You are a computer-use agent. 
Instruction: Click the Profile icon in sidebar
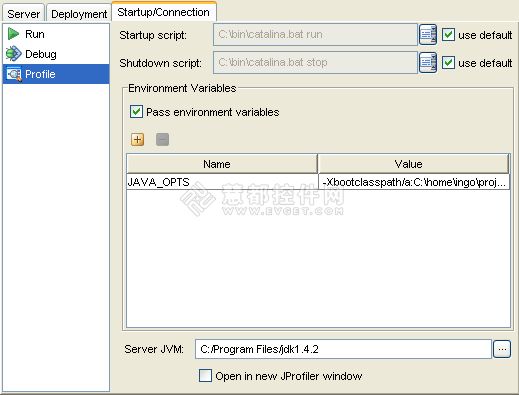point(14,74)
